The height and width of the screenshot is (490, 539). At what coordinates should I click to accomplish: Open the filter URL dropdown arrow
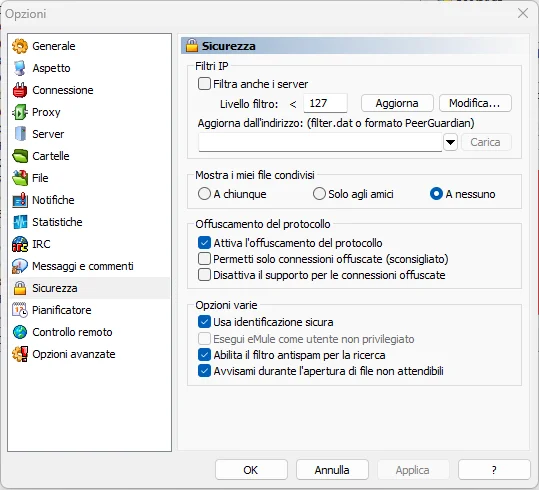coord(450,142)
